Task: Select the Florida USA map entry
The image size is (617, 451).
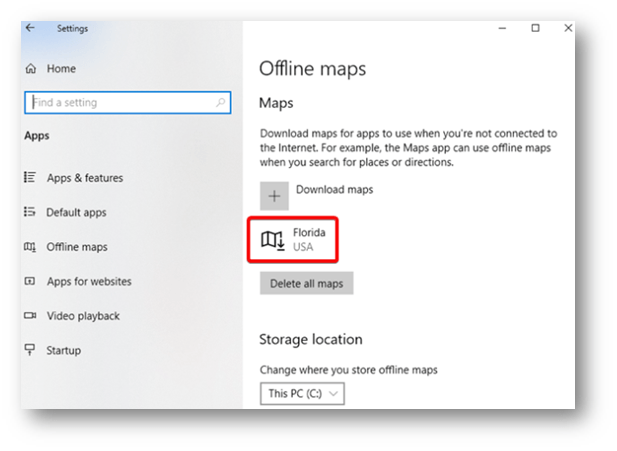Action: click(x=293, y=240)
